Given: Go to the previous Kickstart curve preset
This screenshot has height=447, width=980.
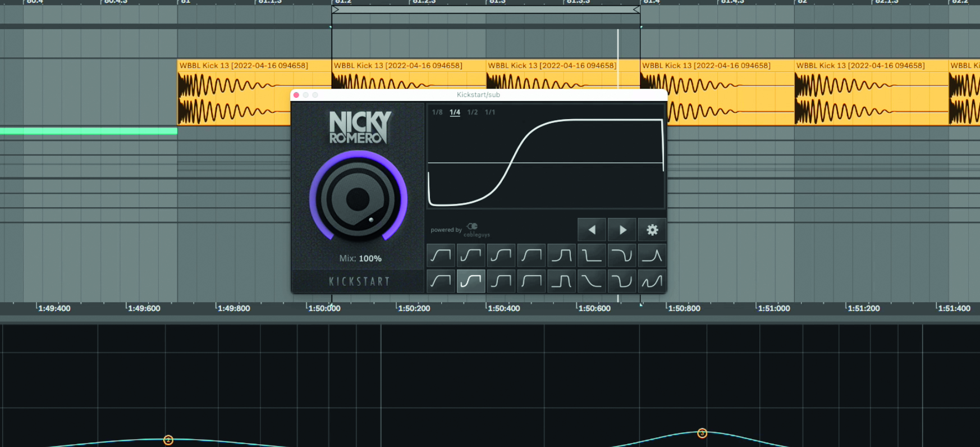Looking at the screenshot, I should pyautogui.click(x=592, y=230).
